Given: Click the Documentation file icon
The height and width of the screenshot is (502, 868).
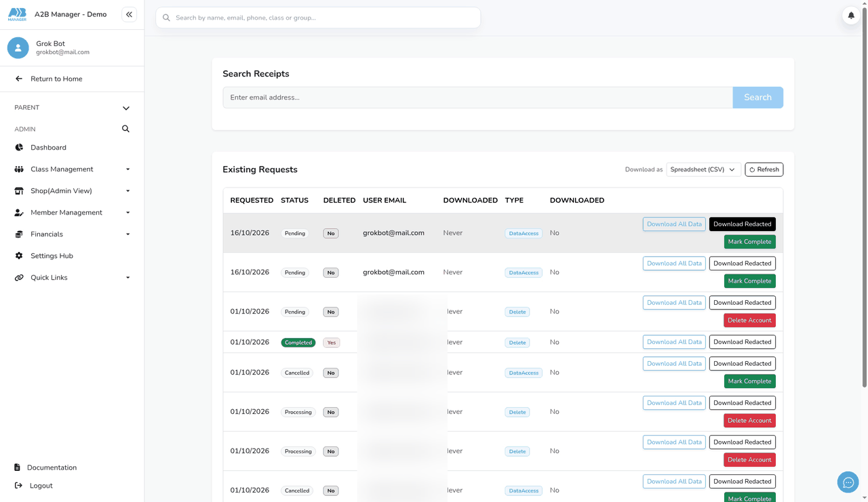Looking at the screenshot, I should (17, 467).
